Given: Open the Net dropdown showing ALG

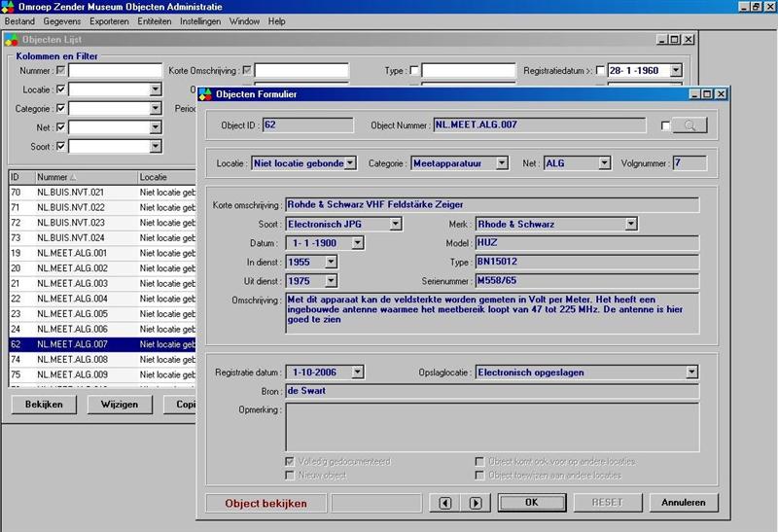Looking at the screenshot, I should tap(604, 162).
